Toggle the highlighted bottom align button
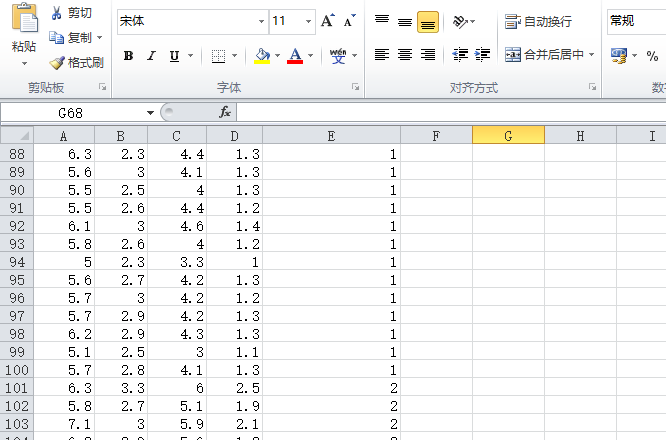Screen dimensions: 666x440 tap(428, 22)
